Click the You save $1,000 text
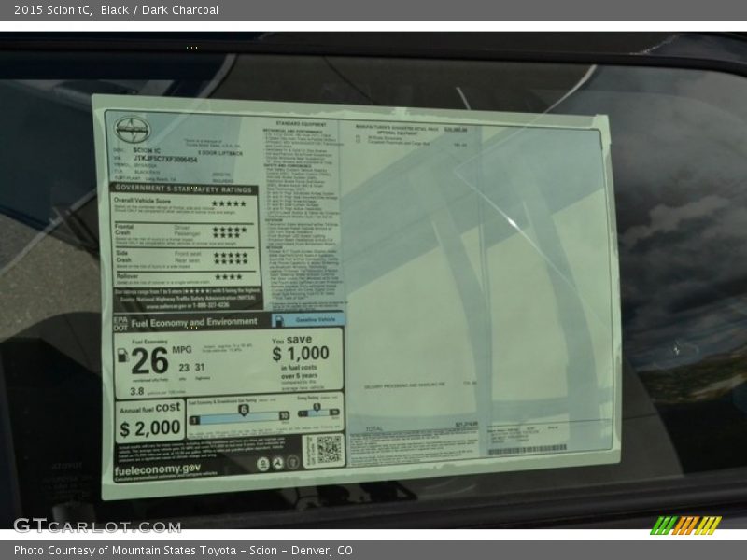 [300, 347]
